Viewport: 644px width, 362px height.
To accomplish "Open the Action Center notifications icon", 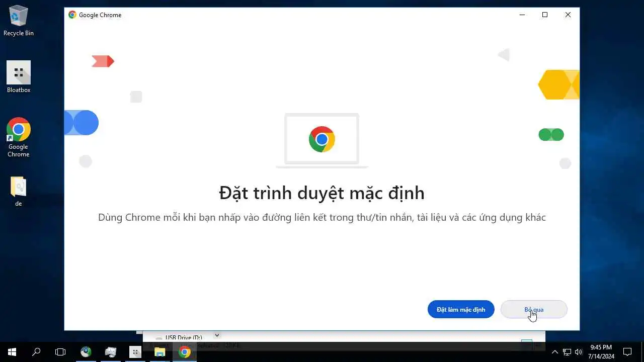I will 627,352.
